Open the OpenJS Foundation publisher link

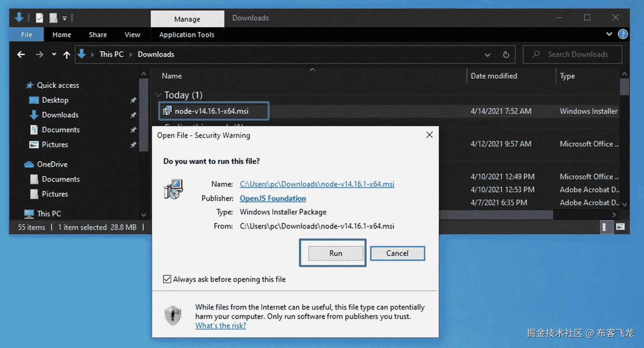273,198
